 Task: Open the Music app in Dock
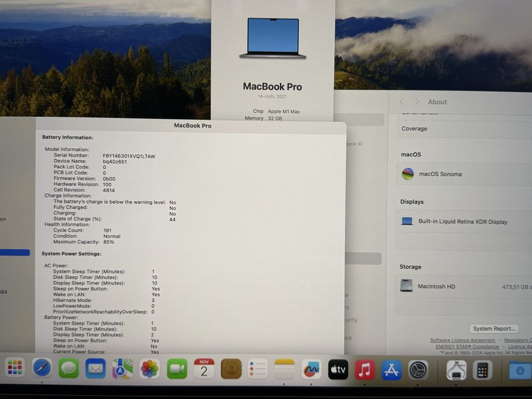(x=365, y=369)
